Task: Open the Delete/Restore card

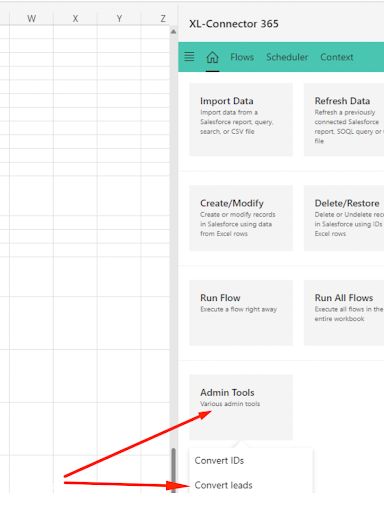Action: 344,218
